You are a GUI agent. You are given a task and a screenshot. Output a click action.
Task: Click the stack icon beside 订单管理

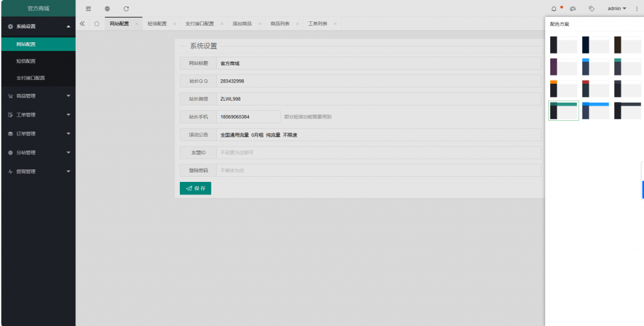[x=11, y=134]
